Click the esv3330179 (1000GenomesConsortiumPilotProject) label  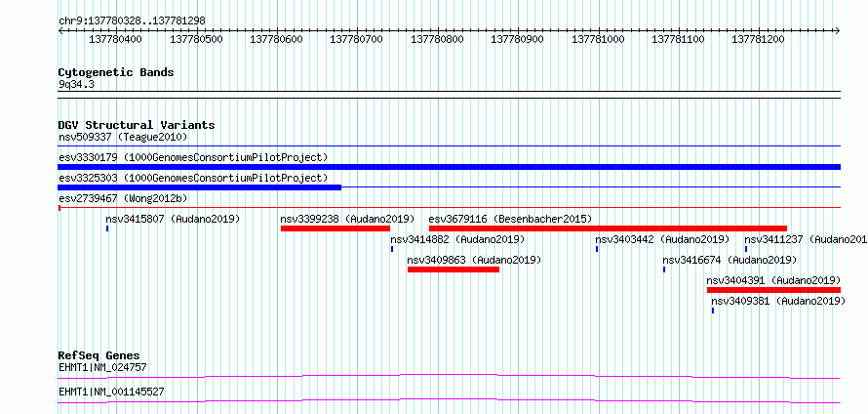point(193,157)
